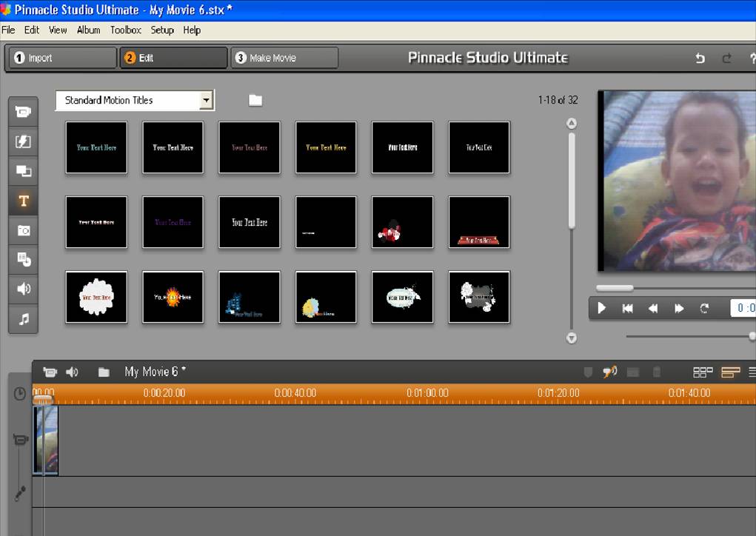
Task: Open the Videos album tab in sidebar
Action: [x=23, y=112]
